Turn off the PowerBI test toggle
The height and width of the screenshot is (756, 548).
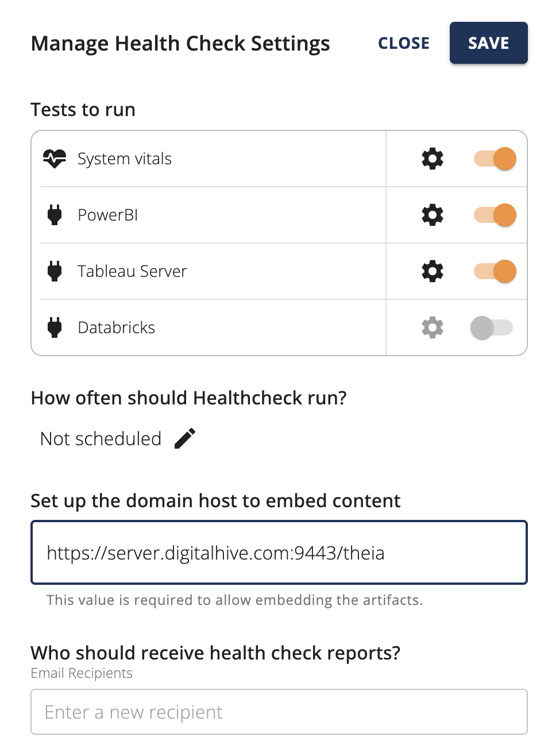coord(495,215)
